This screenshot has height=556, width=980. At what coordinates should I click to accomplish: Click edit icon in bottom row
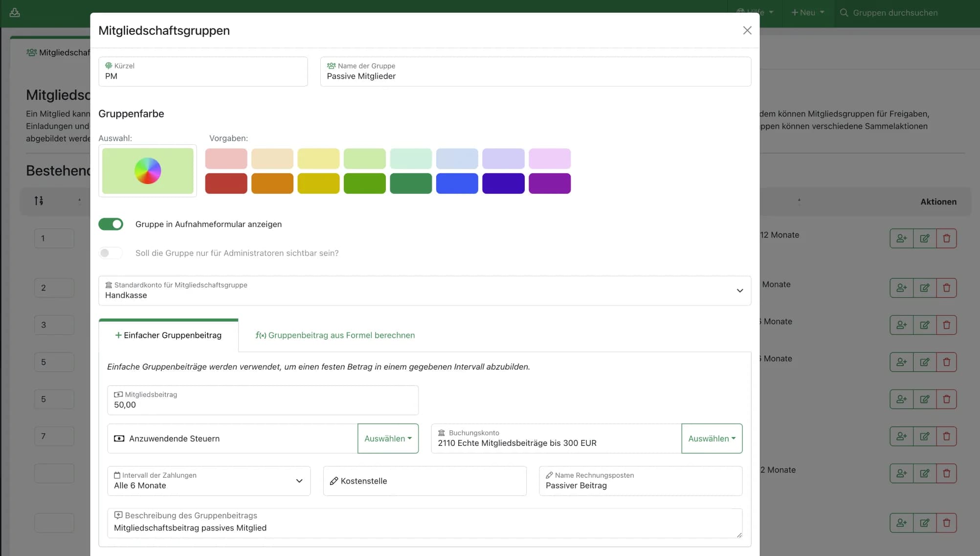[x=924, y=523]
